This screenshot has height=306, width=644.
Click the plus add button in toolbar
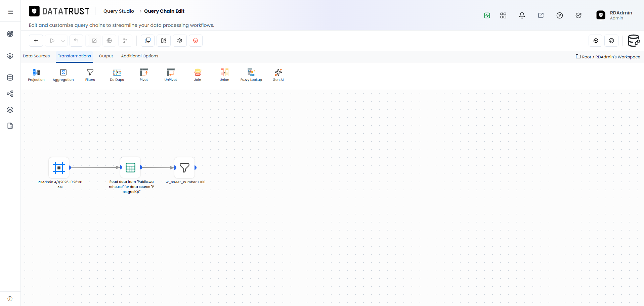[x=36, y=41]
